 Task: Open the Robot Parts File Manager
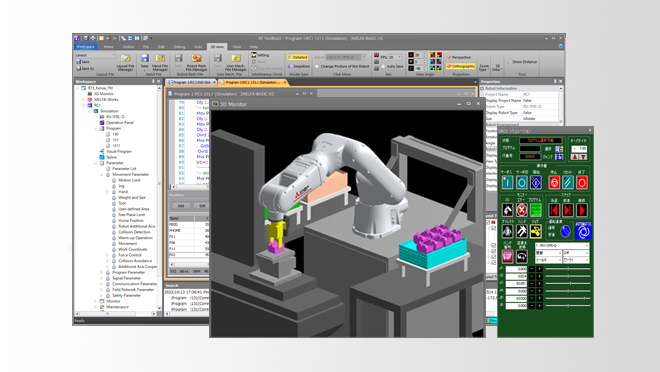pos(196,62)
